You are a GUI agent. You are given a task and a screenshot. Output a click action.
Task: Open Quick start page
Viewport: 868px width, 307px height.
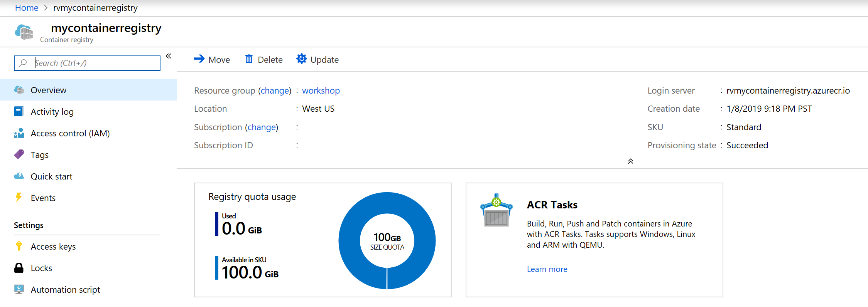(88, 176)
